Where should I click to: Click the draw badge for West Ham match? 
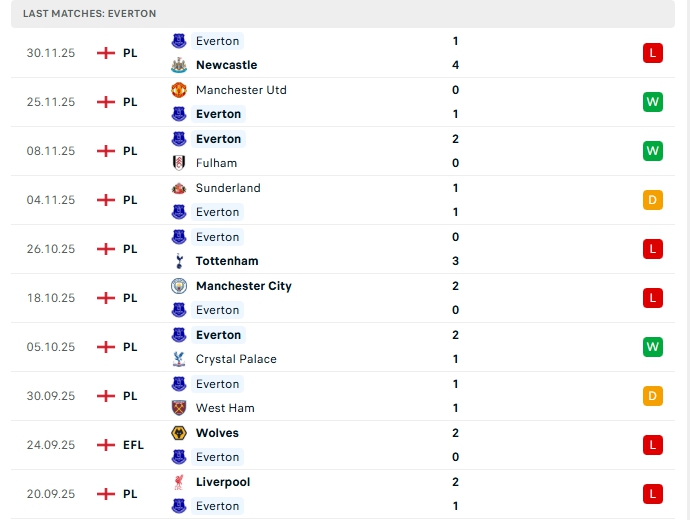coord(653,396)
